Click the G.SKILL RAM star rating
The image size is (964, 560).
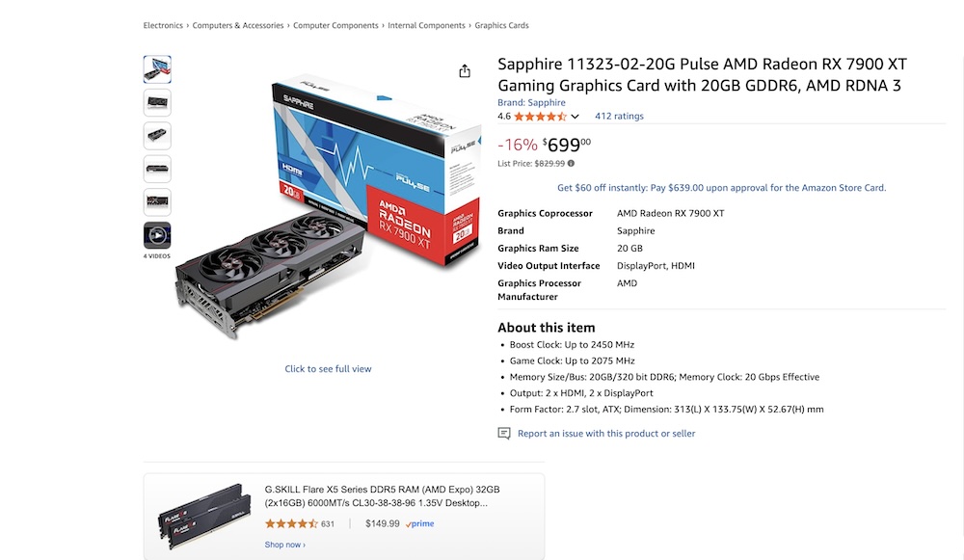(291, 524)
